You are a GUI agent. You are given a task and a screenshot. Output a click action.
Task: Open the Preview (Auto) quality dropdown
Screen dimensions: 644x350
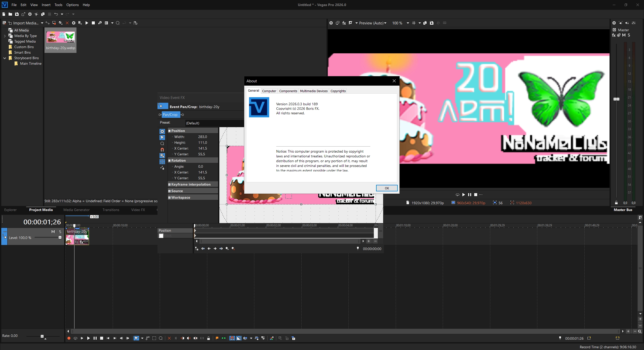point(385,23)
